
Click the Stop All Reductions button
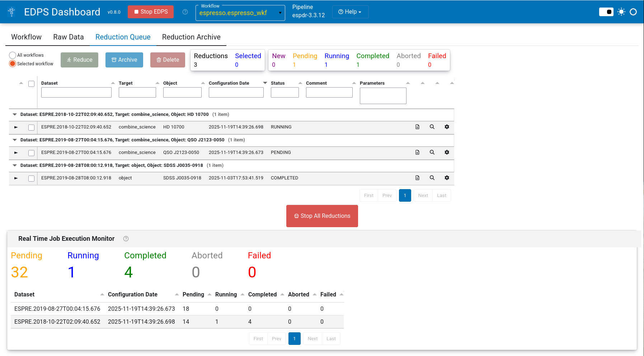pyautogui.click(x=322, y=216)
